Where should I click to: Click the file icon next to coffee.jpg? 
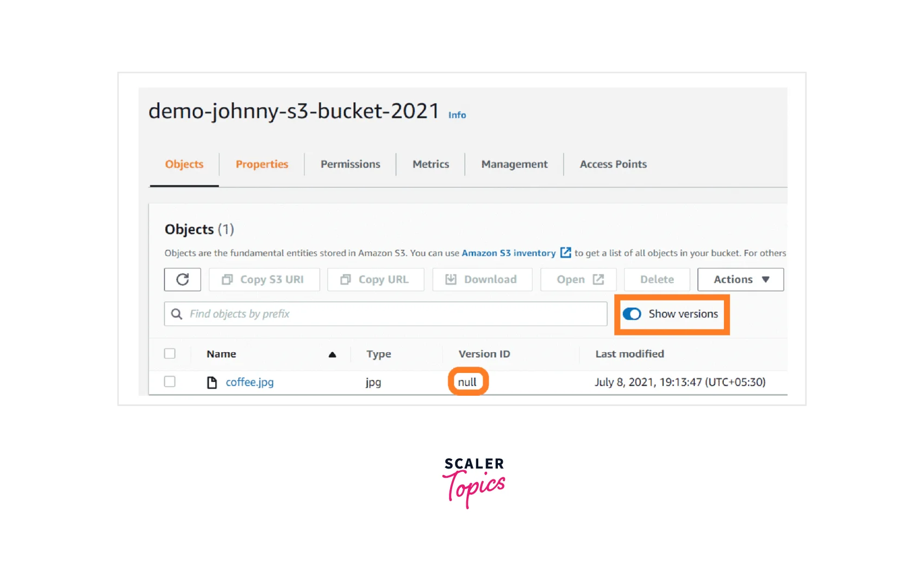pos(212,383)
